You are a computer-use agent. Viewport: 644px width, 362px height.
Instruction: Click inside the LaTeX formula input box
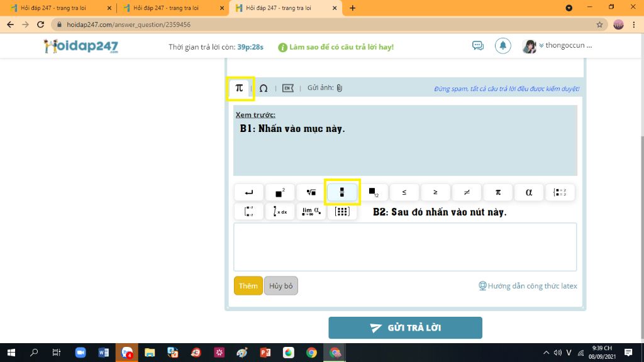pyautogui.click(x=405, y=247)
